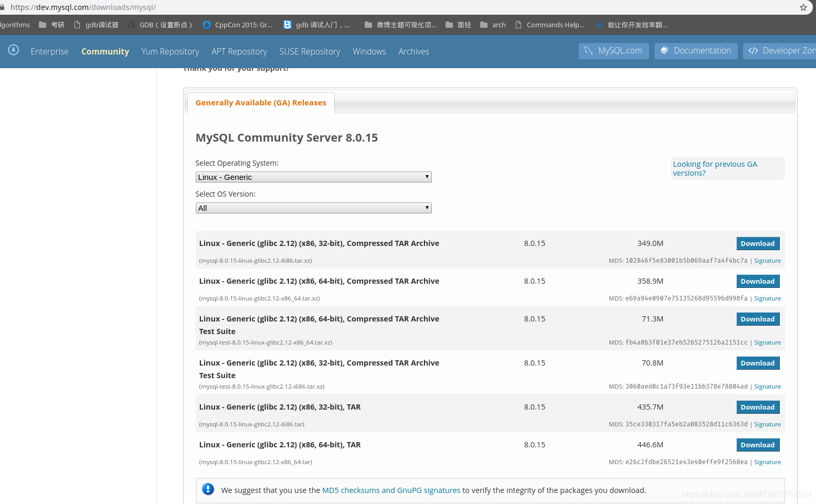Image resolution: width=816 pixels, height=504 pixels.
Task: Click the info icon beside MD5 suggestion
Action: coord(208,489)
